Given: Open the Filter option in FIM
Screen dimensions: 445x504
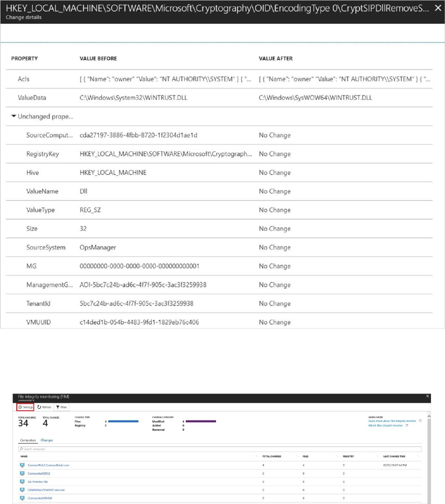Looking at the screenshot, I should tap(61, 407).
